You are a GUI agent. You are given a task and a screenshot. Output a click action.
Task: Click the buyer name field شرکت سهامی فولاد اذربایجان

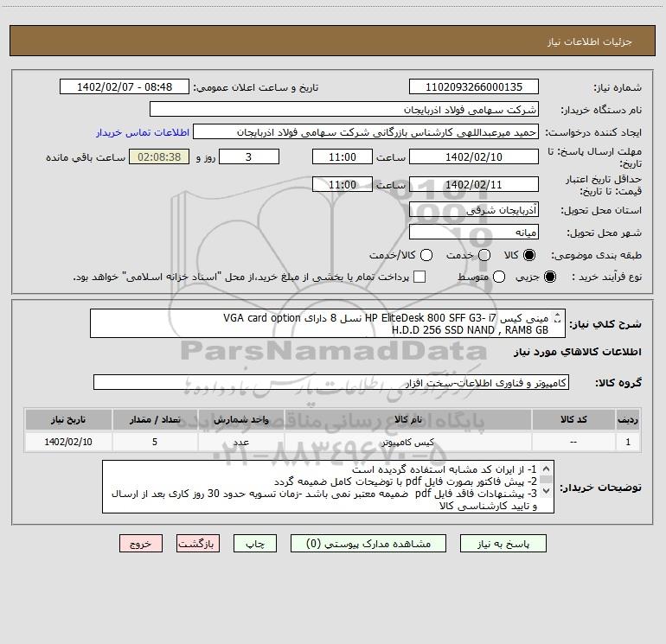point(344,109)
